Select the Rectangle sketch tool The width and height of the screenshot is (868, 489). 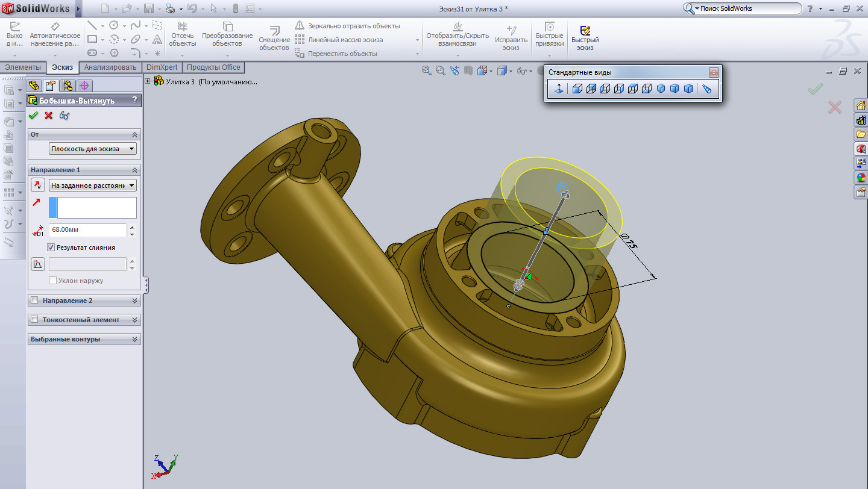coord(92,39)
